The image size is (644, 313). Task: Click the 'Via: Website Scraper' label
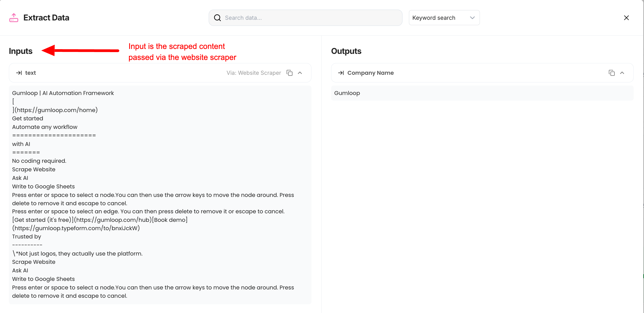tap(254, 73)
